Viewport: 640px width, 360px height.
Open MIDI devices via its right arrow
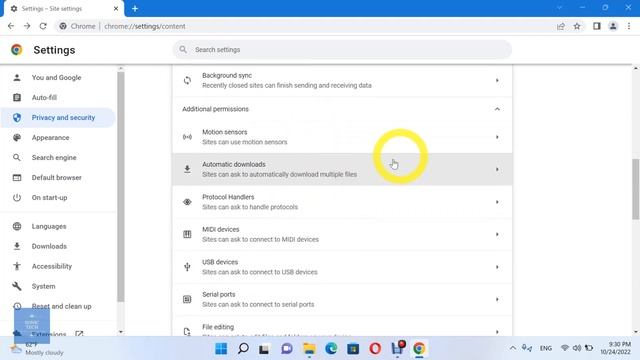497,234
